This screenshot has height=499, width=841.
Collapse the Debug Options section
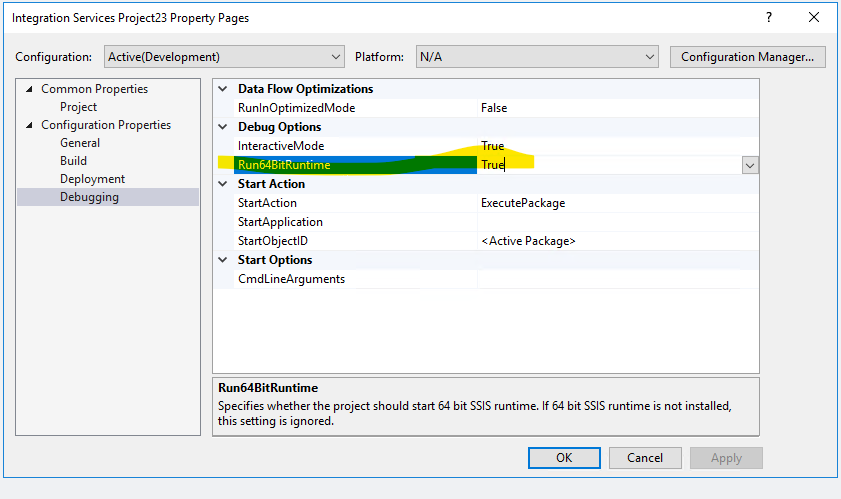(x=223, y=127)
